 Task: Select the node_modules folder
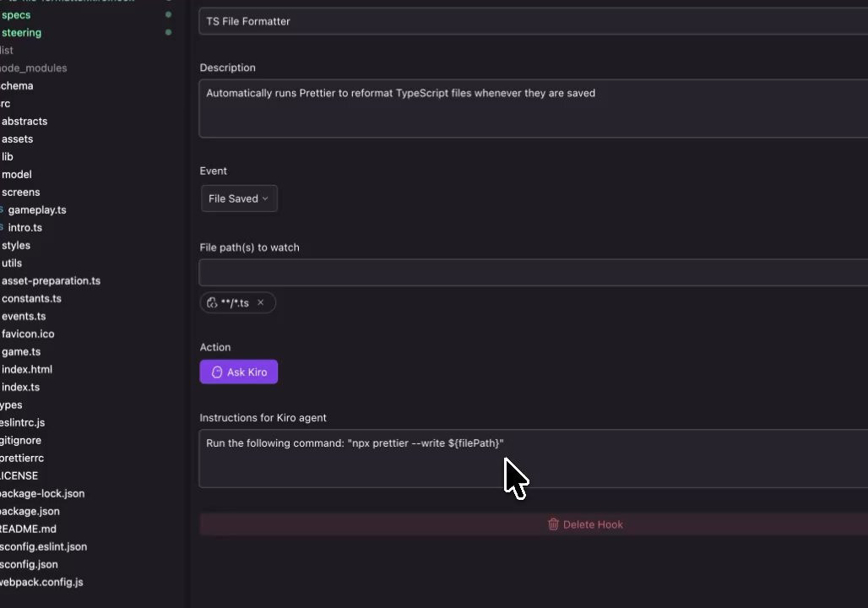(x=33, y=68)
